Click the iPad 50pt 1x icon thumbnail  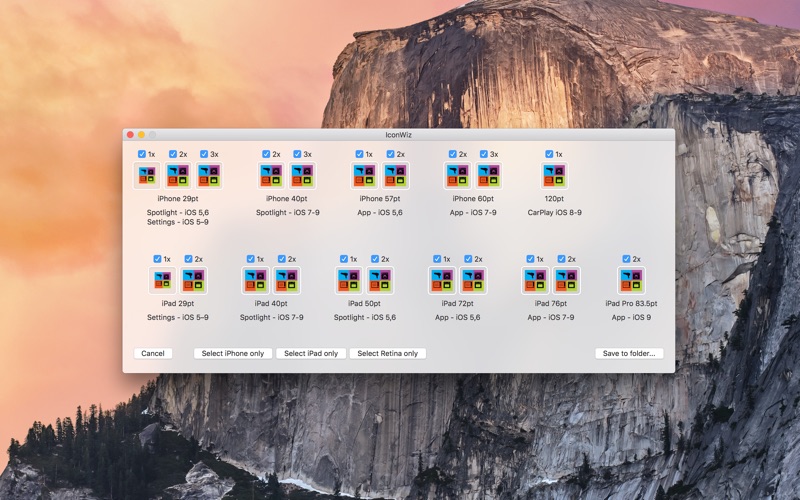(349, 281)
